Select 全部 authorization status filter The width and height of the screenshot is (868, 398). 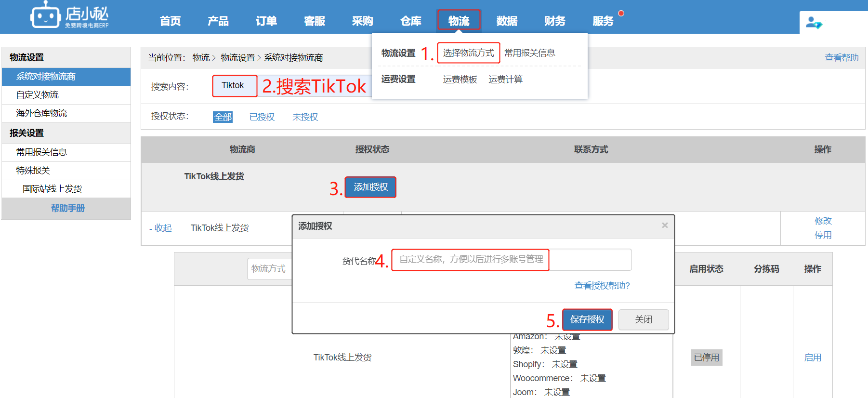coord(223,117)
